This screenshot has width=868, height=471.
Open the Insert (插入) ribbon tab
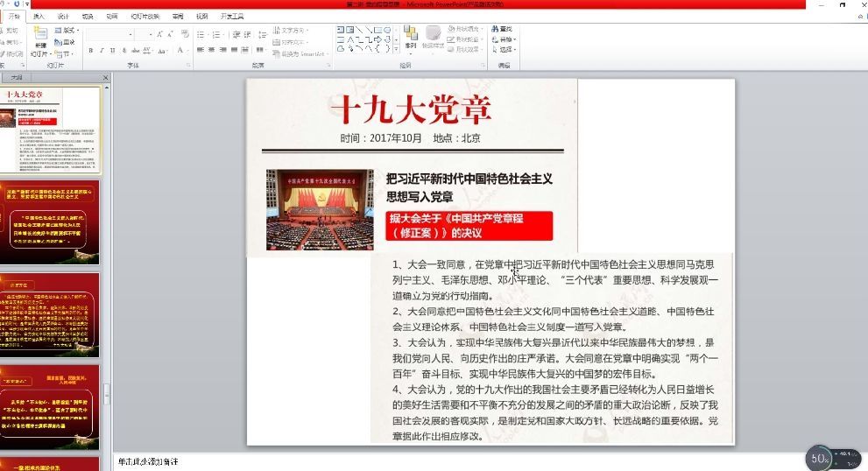[x=39, y=16]
